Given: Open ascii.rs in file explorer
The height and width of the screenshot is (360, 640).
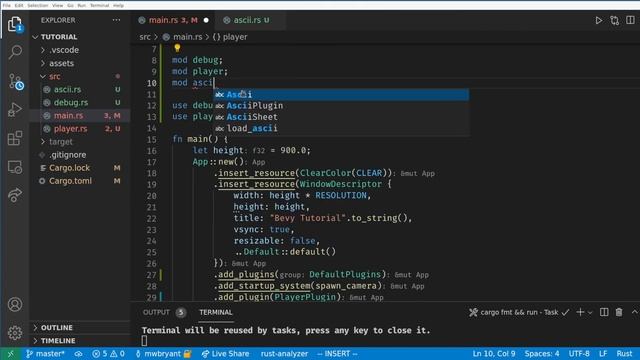Looking at the screenshot, I should coord(67,89).
